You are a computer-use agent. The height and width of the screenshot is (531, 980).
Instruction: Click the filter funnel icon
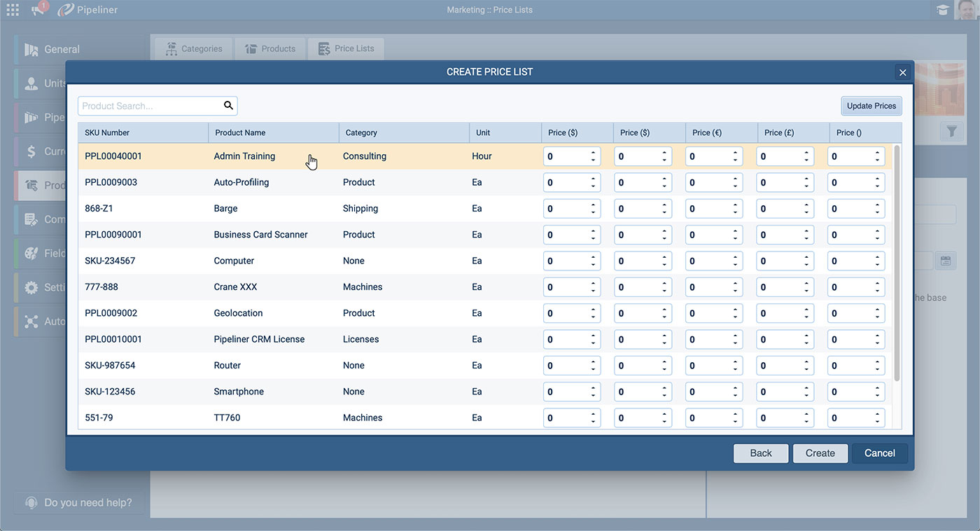[x=951, y=131]
